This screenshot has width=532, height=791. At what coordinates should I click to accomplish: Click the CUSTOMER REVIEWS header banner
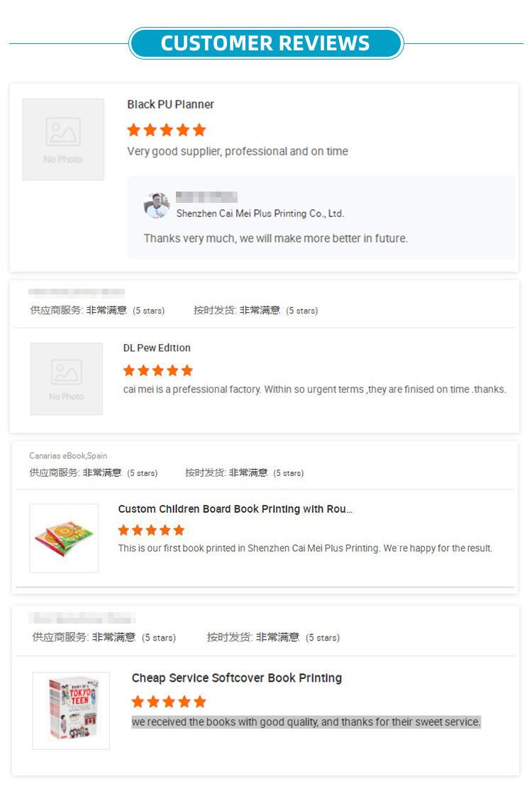pyautogui.click(x=266, y=43)
